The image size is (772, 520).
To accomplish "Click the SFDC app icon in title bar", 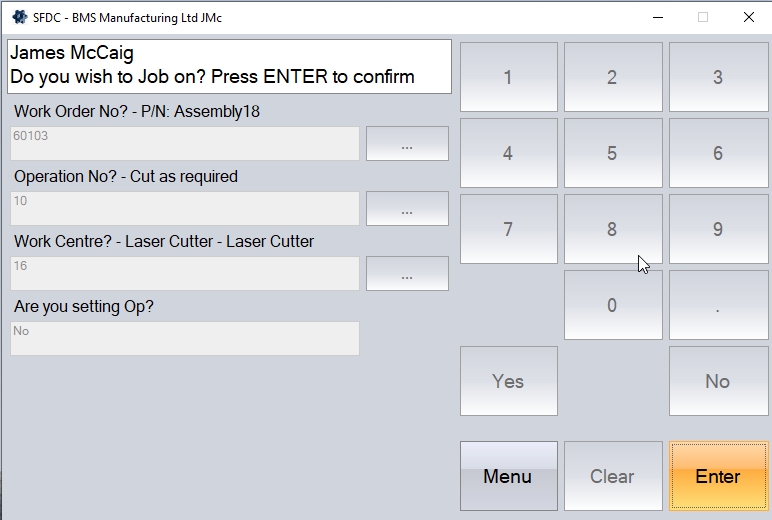I will point(19,17).
